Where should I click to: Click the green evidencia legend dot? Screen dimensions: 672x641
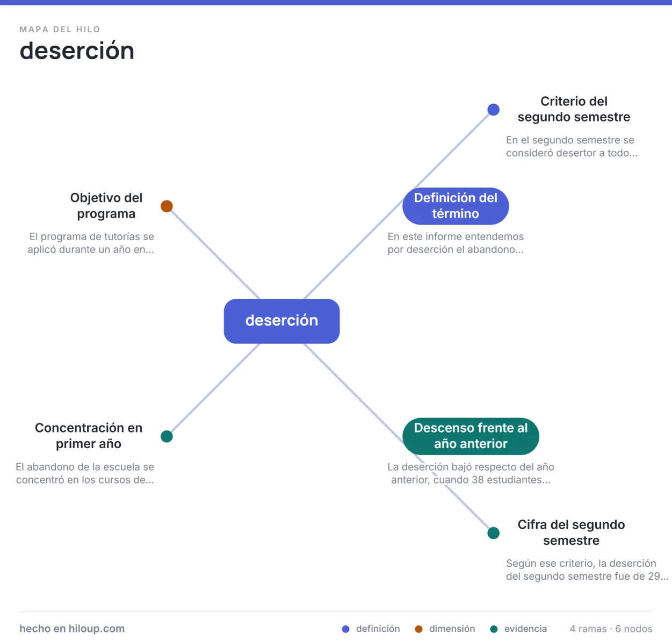coord(494,629)
